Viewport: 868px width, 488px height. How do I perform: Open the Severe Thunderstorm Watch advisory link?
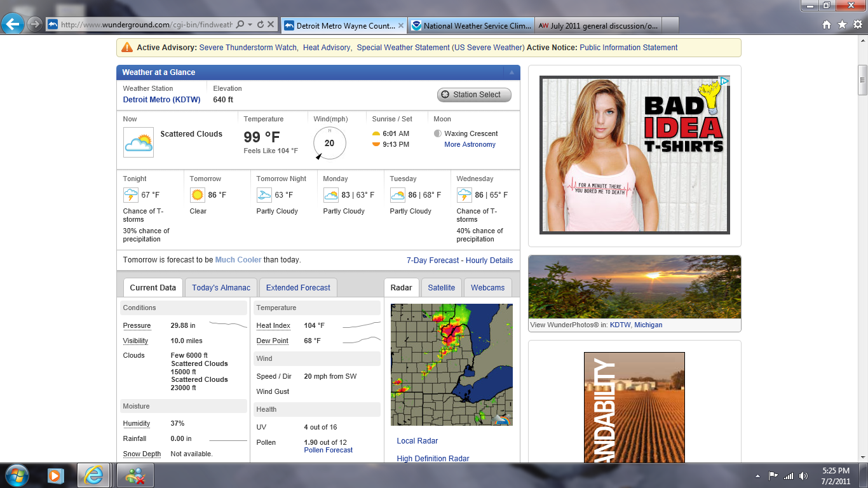(248, 48)
